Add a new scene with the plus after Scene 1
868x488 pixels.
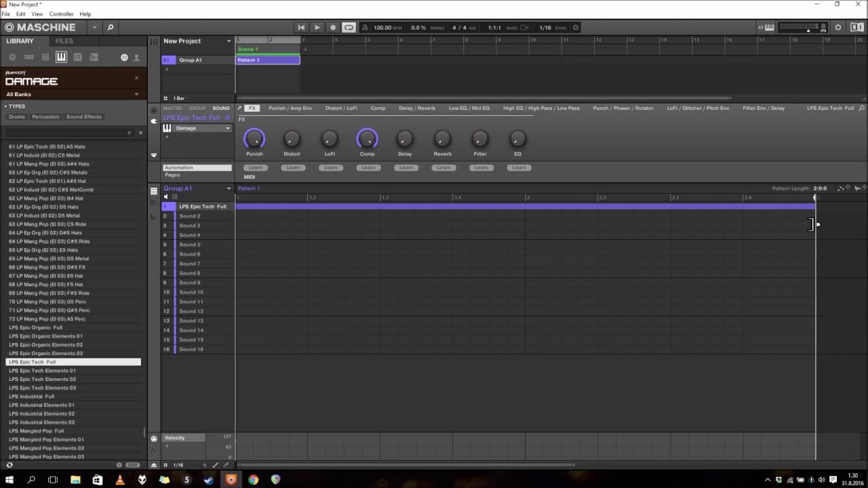[305, 49]
